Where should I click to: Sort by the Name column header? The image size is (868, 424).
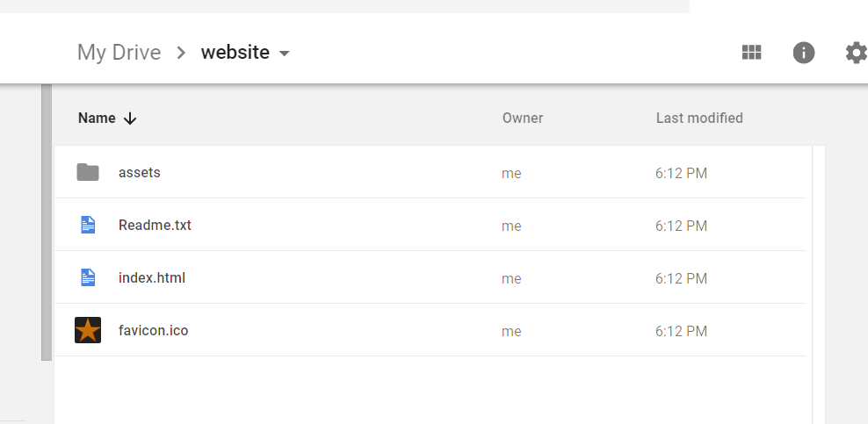pyautogui.click(x=97, y=118)
